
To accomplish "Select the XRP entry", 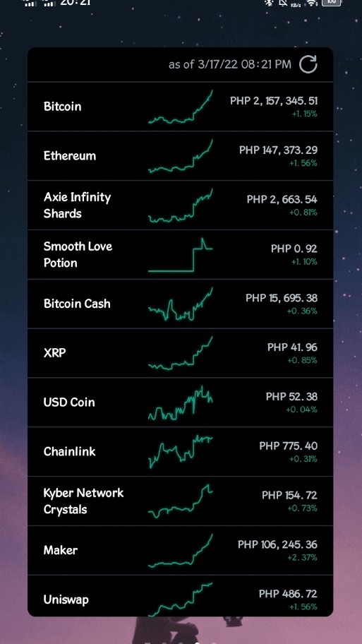I will (x=181, y=353).
